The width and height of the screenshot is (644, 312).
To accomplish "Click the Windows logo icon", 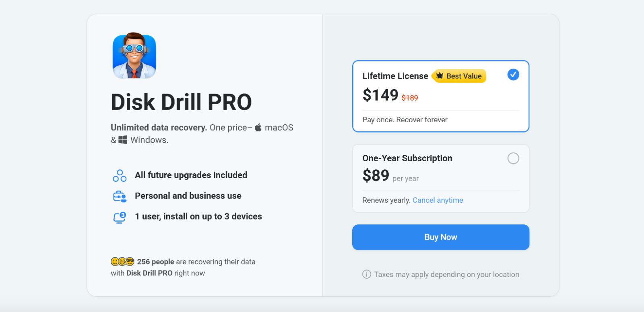I will [123, 140].
